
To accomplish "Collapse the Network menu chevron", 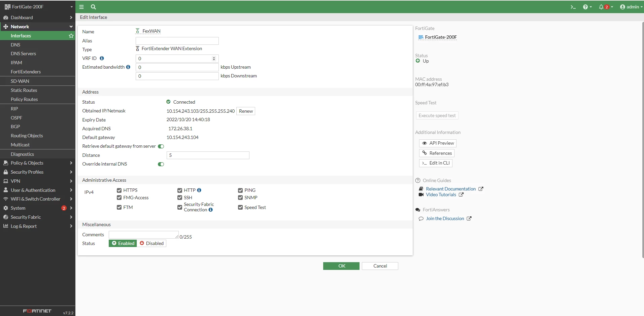I will (71, 27).
